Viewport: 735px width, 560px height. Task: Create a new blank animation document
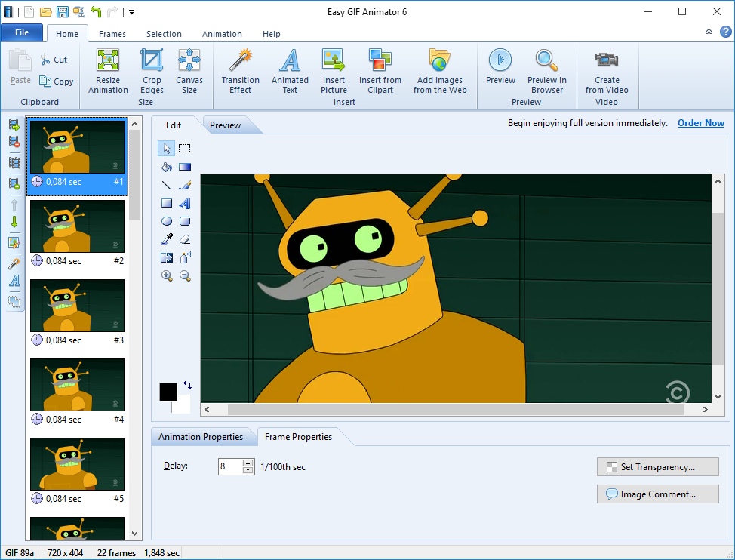(29, 12)
